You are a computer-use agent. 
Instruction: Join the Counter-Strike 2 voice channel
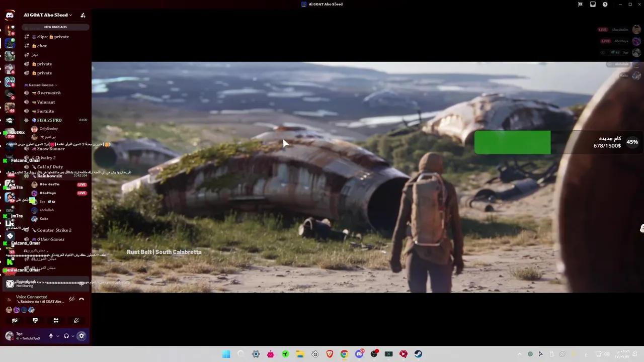pyautogui.click(x=55, y=230)
